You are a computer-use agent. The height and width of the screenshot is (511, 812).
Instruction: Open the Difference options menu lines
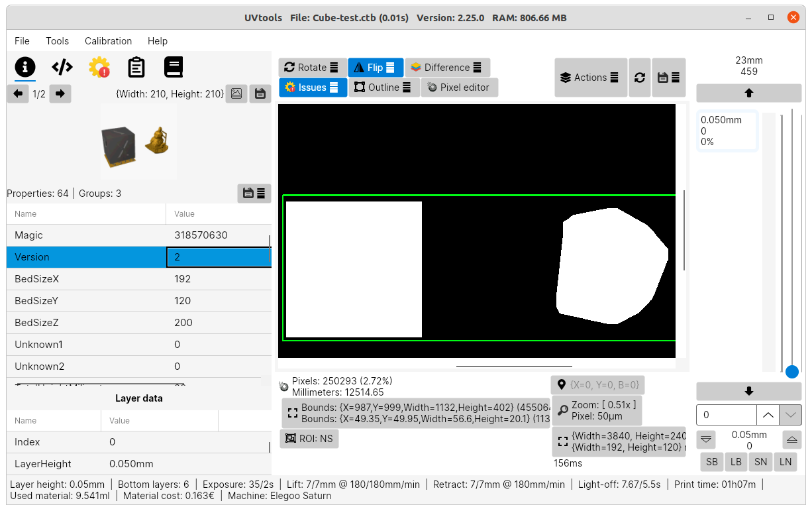[x=478, y=68]
